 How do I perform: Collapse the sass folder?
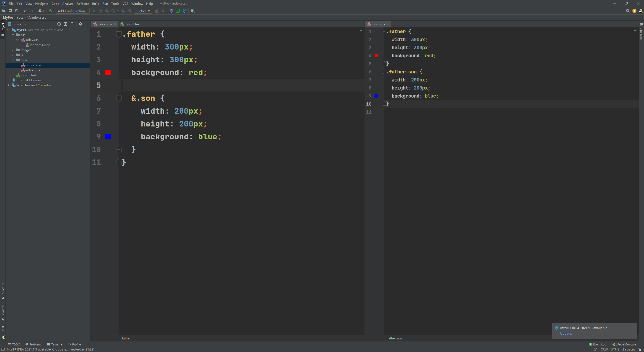[13, 60]
